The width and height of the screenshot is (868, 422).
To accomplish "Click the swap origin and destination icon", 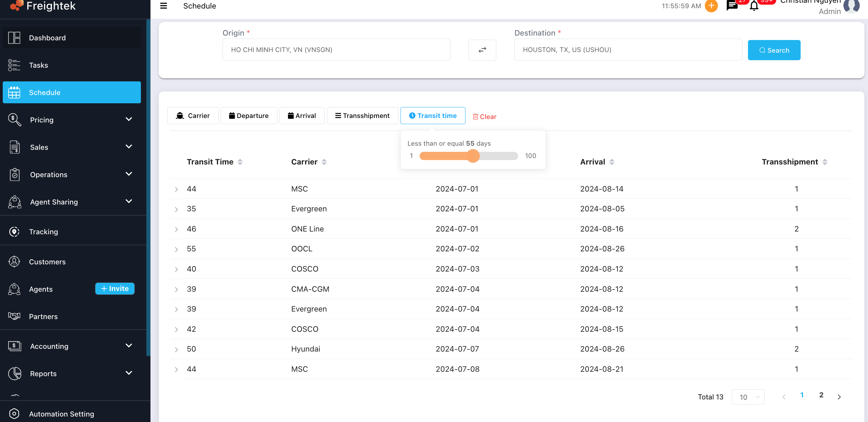I will click(x=482, y=50).
